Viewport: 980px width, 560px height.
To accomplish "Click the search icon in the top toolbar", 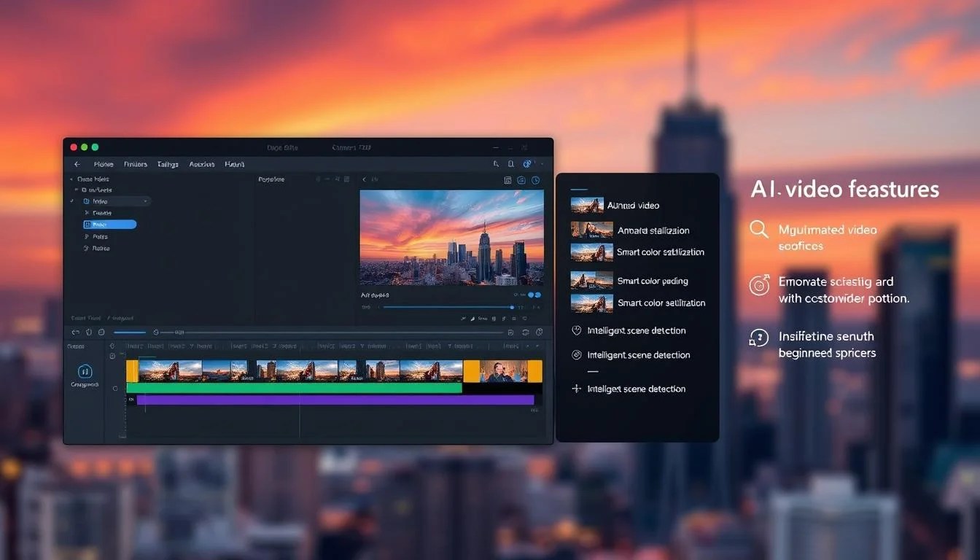I will point(497,164).
